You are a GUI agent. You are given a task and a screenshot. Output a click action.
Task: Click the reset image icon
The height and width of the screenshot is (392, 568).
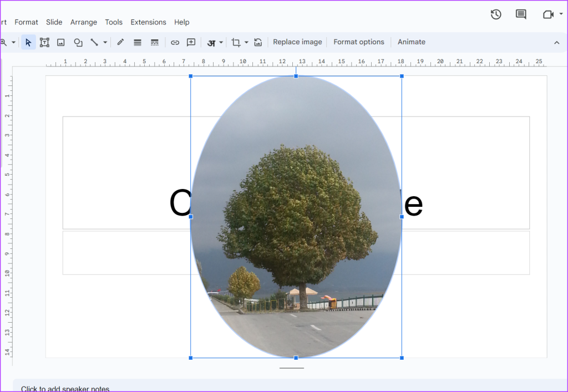click(258, 42)
